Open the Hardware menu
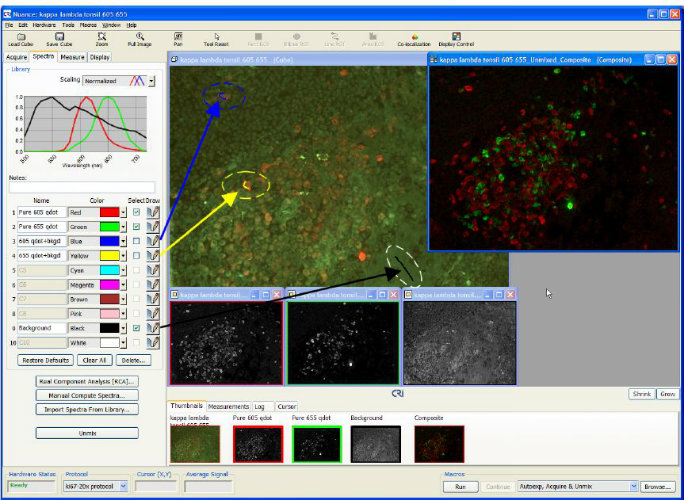Image resolution: width=684 pixels, height=500 pixels. pyautogui.click(x=44, y=25)
